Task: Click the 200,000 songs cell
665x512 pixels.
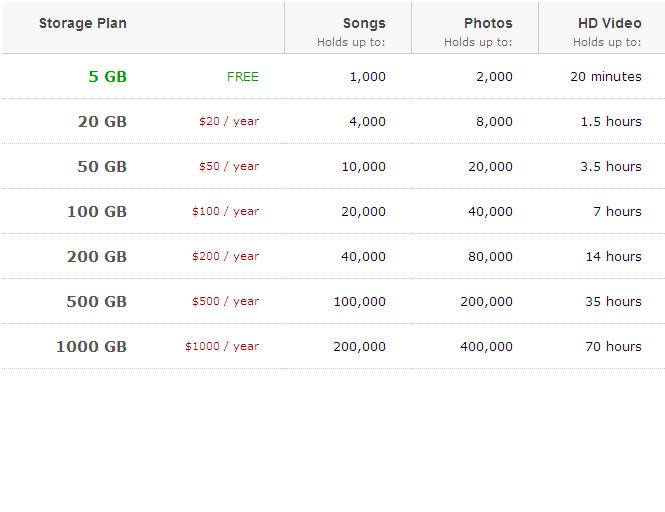Action: (359, 347)
